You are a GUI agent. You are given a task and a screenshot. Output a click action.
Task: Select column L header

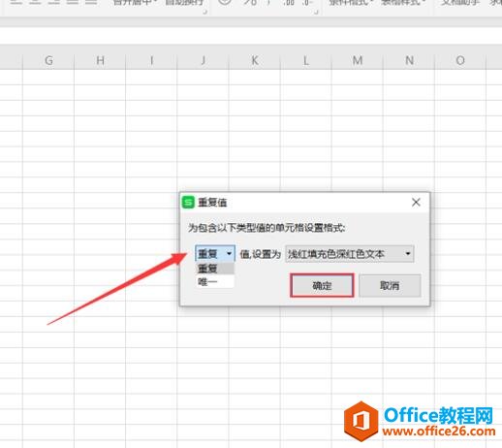(x=306, y=60)
